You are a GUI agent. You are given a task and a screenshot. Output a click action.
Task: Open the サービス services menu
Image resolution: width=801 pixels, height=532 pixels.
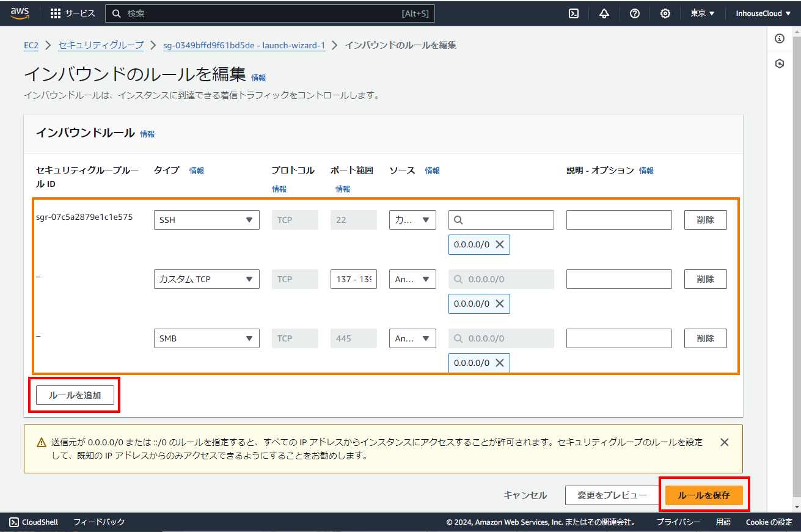pyautogui.click(x=73, y=13)
